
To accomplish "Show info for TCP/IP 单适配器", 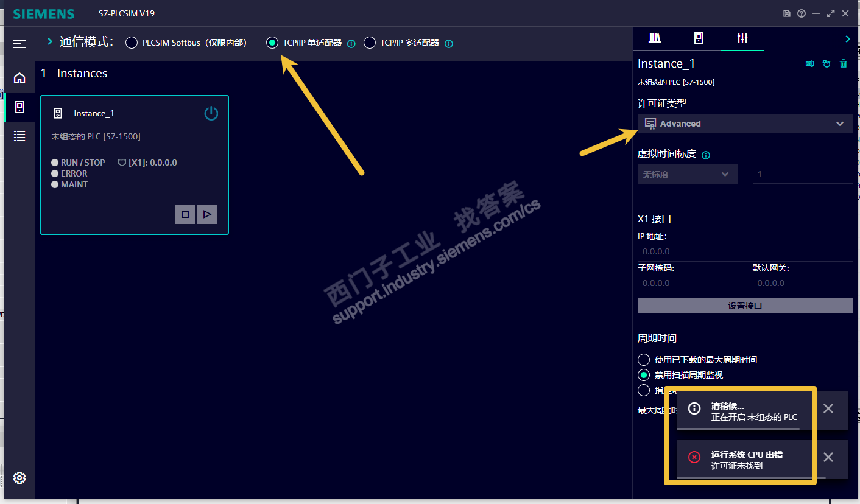I will pyautogui.click(x=351, y=44).
